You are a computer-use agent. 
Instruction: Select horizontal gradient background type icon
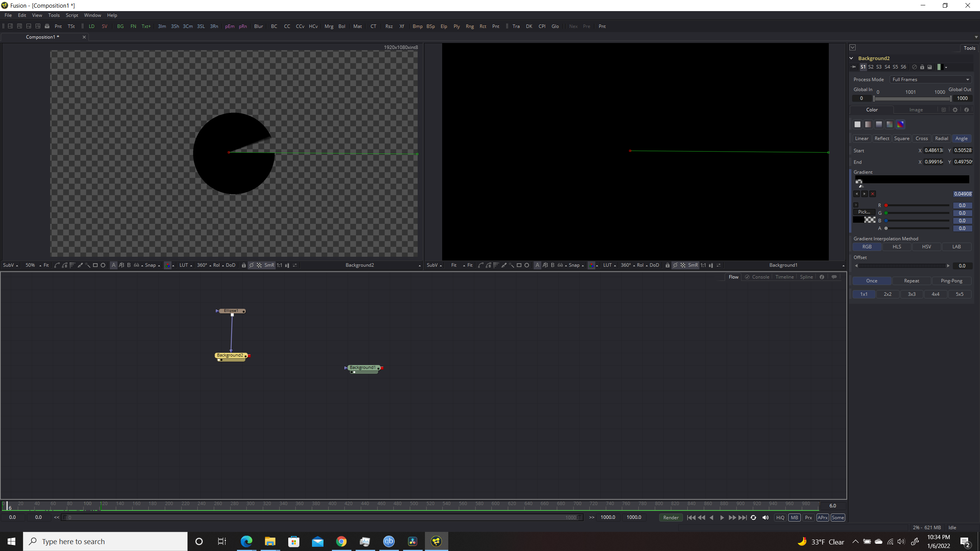click(x=868, y=124)
